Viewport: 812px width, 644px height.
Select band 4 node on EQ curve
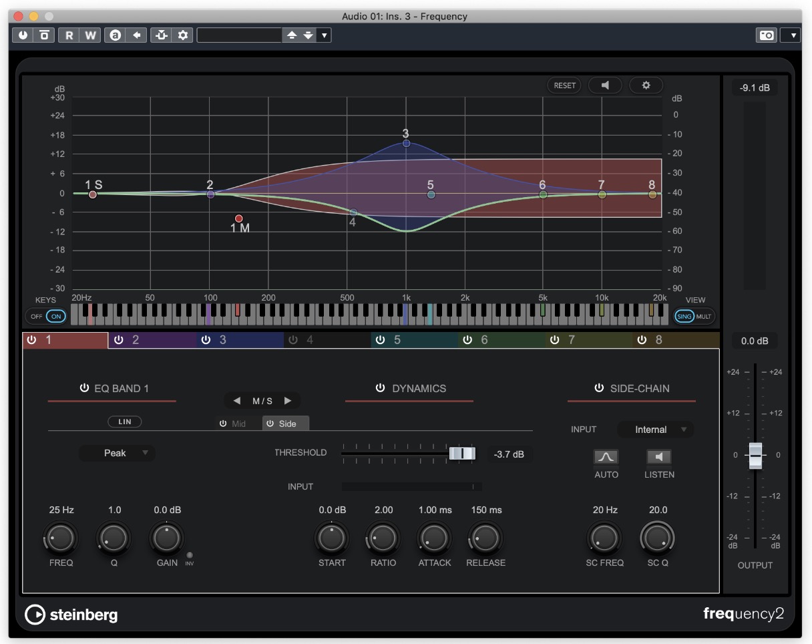click(x=354, y=212)
